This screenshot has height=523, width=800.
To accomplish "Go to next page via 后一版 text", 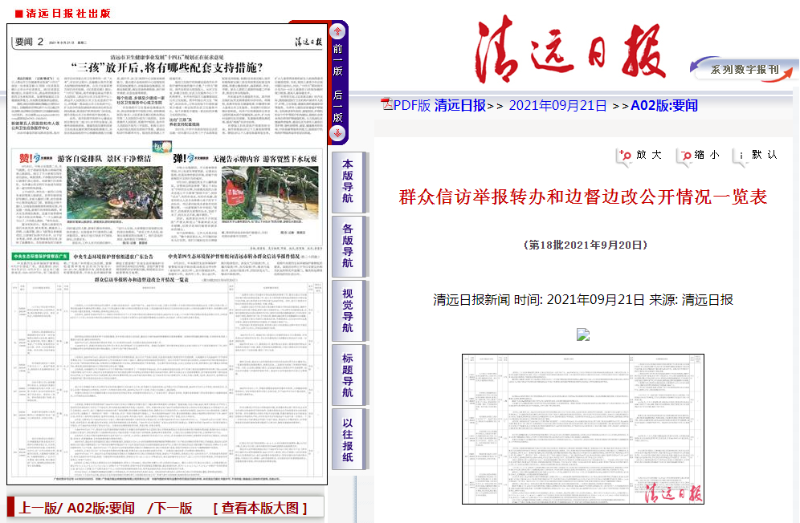I will point(338,106).
